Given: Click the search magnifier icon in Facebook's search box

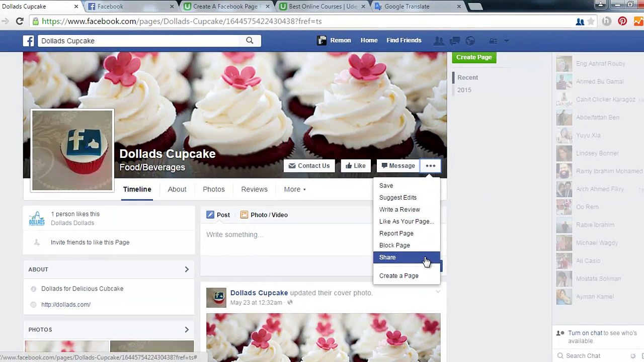Looking at the screenshot, I should (x=250, y=41).
